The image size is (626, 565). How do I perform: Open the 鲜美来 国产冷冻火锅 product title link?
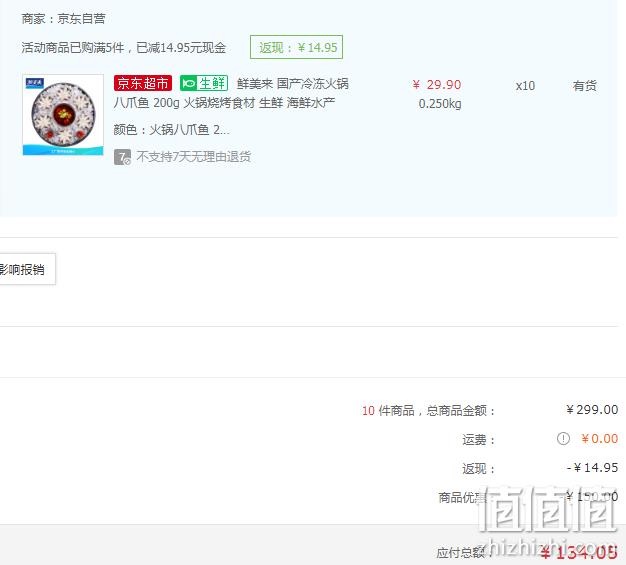point(231,93)
